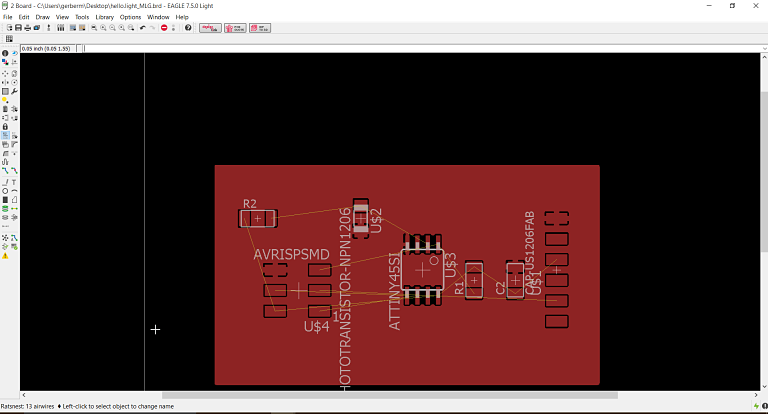Image resolution: width=768 pixels, height=414 pixels.
Task: Select the Delete trash tool
Action: click(5, 109)
